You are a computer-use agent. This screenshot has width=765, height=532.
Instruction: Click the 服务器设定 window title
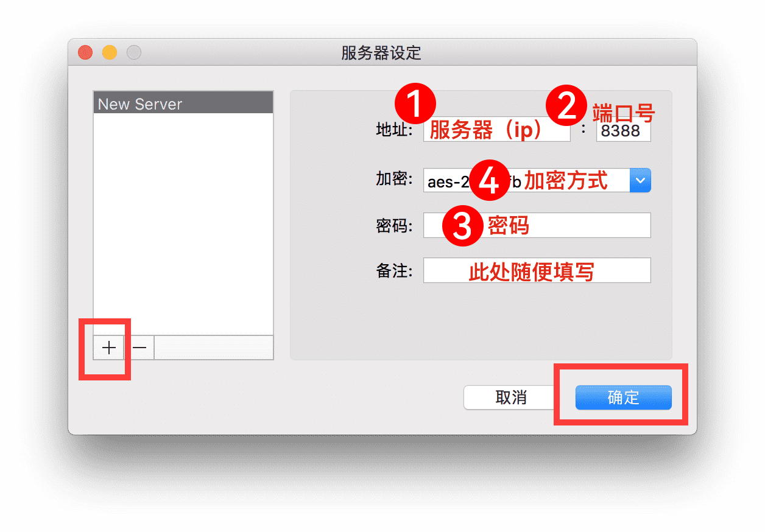click(381, 53)
